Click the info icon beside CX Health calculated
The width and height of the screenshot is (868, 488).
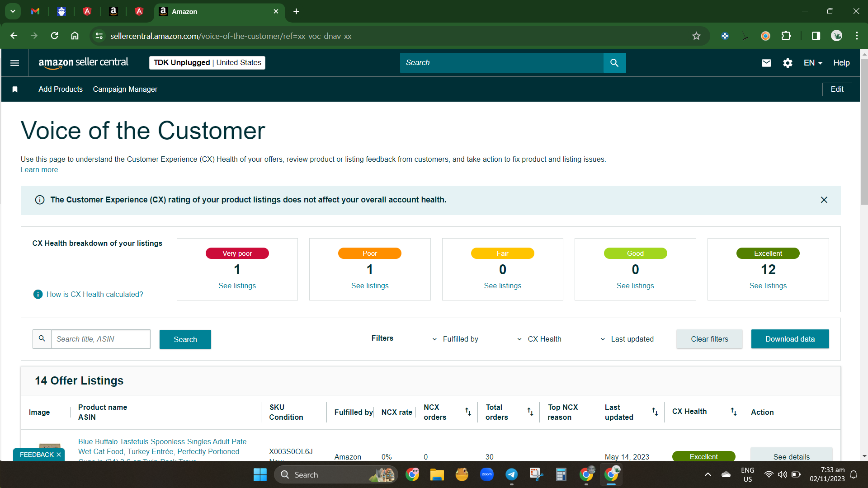click(38, 294)
